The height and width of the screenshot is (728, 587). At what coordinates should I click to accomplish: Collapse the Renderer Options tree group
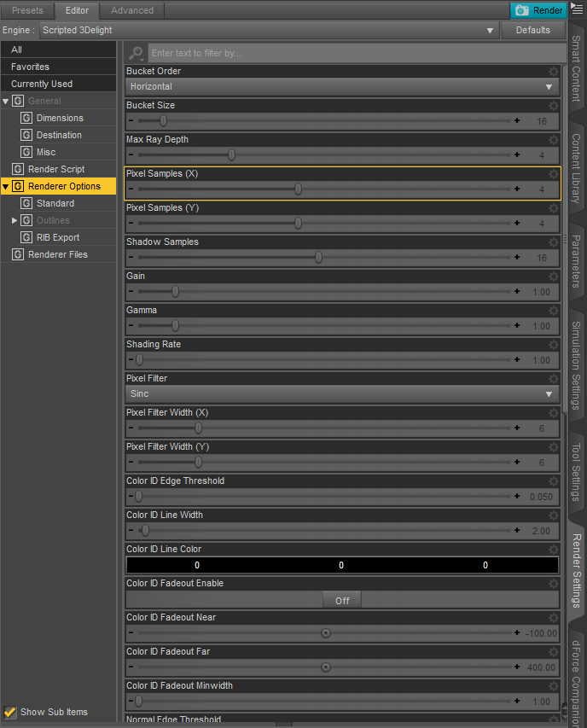pos(6,187)
